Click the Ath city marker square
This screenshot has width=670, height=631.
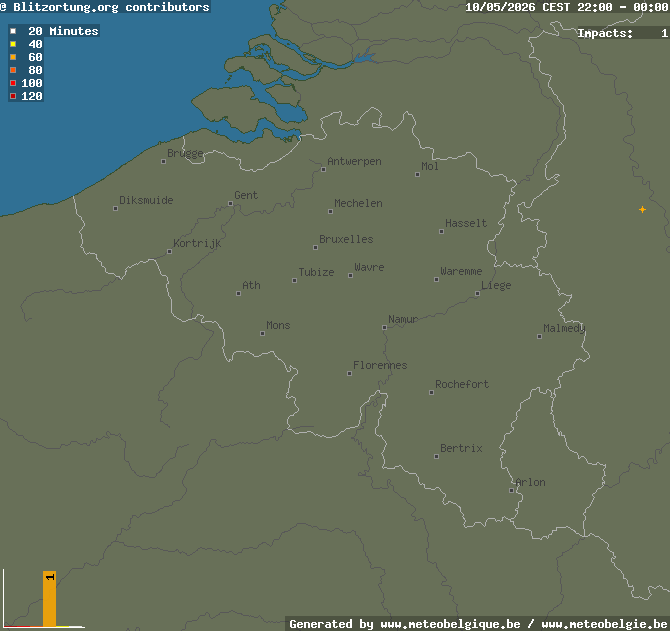[238, 293]
